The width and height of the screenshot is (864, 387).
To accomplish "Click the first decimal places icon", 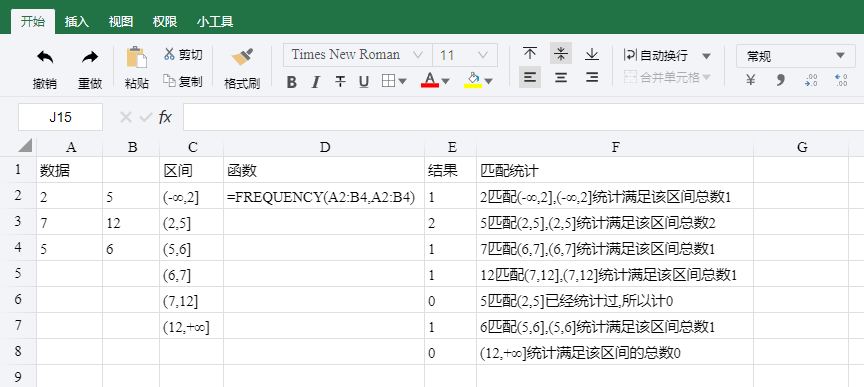I will (x=811, y=80).
